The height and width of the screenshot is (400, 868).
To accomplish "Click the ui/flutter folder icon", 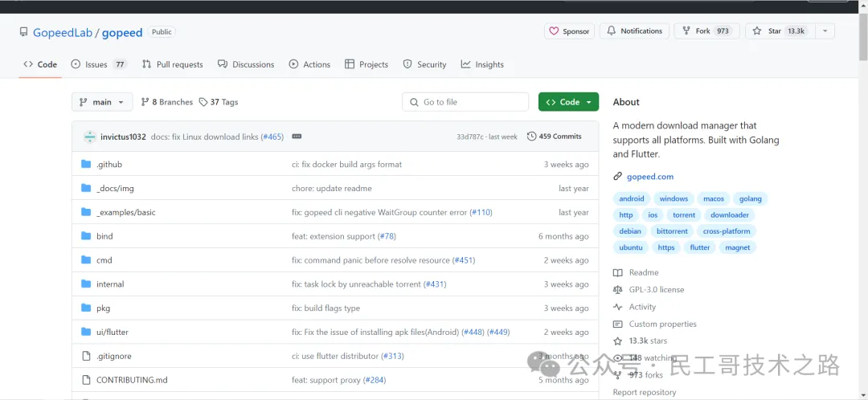I will pos(86,332).
